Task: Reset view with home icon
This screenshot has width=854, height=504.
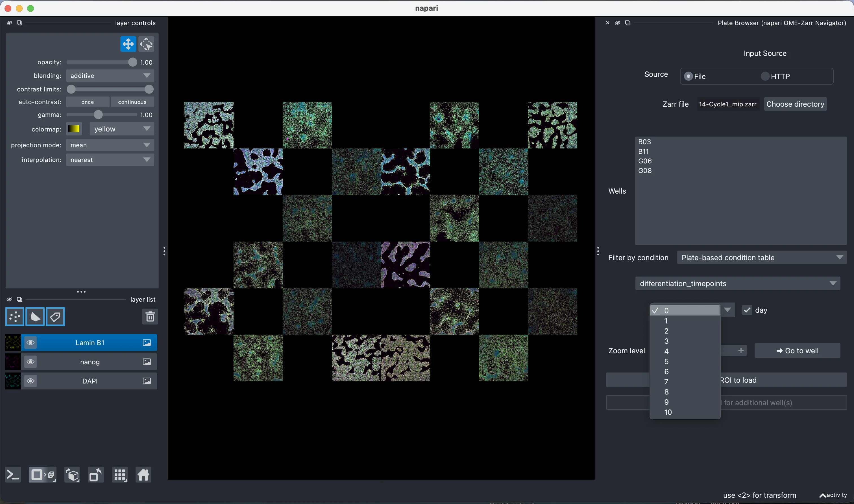Action: (x=143, y=475)
